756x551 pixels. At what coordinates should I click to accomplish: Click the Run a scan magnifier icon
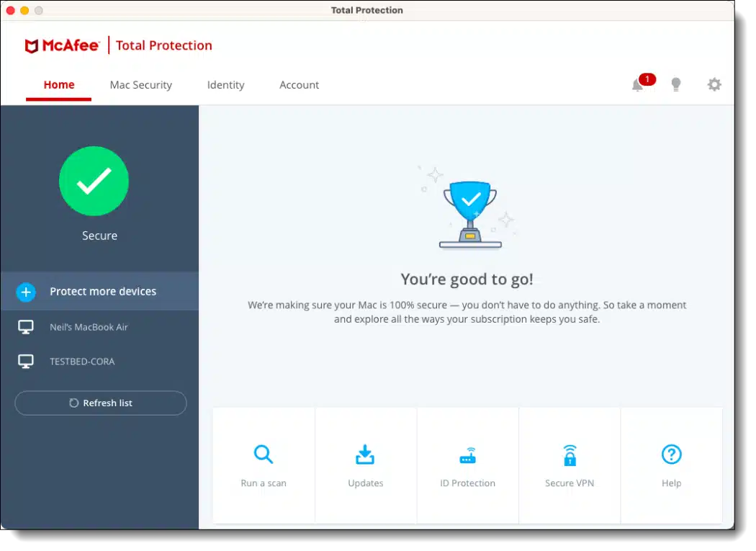pos(264,454)
